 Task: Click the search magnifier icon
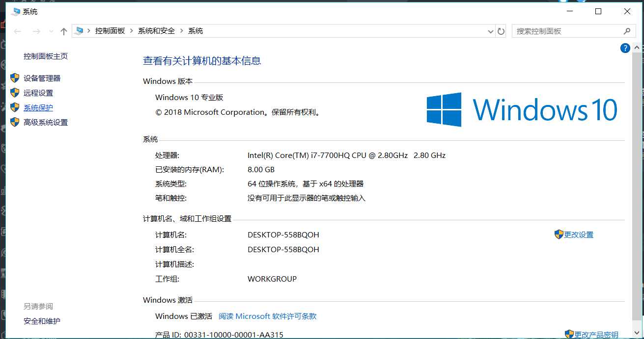(627, 31)
